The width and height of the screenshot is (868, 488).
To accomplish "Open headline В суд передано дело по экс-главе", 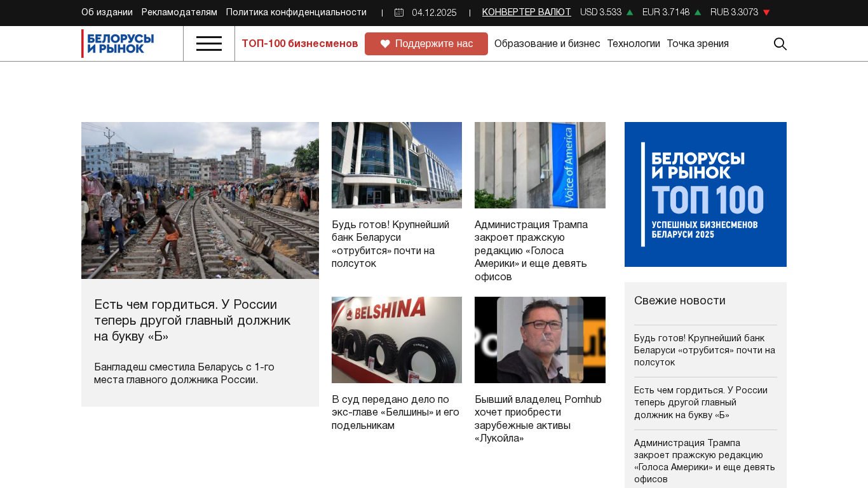I will click(x=395, y=412).
